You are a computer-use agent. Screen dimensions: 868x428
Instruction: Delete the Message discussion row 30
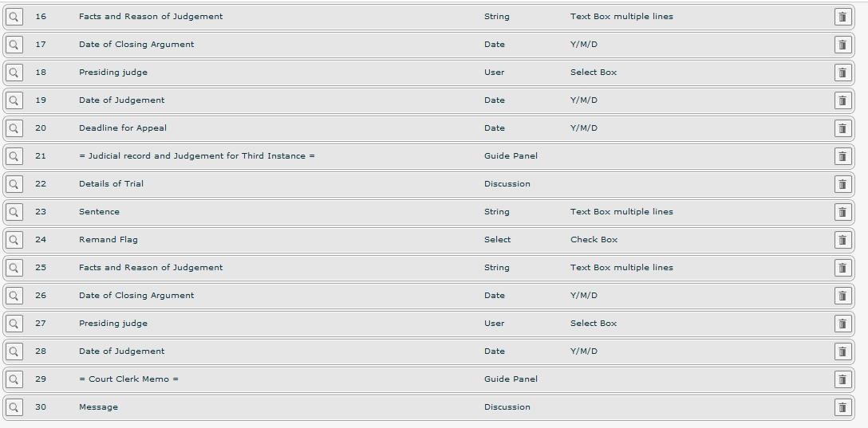point(842,407)
